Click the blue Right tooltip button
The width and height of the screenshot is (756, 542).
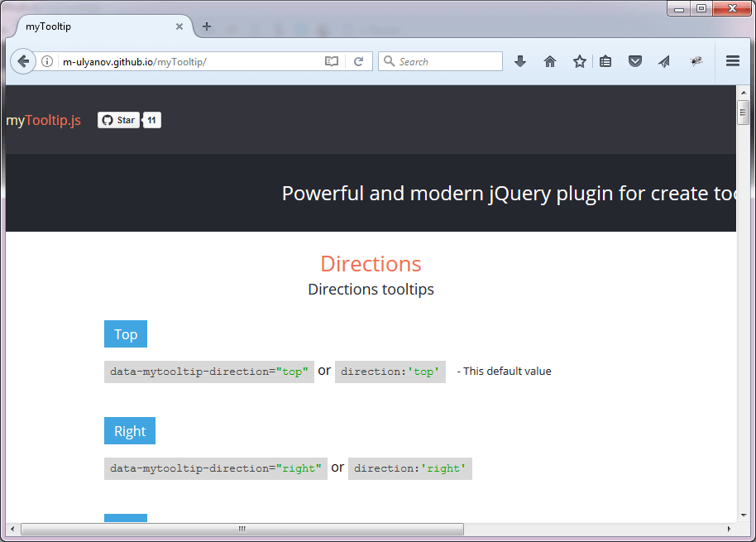130,430
